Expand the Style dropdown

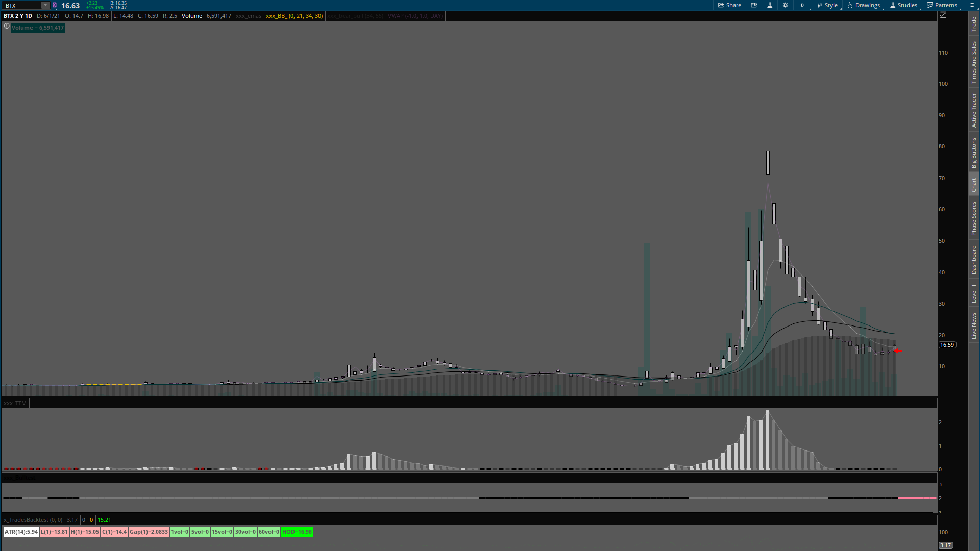pos(827,5)
